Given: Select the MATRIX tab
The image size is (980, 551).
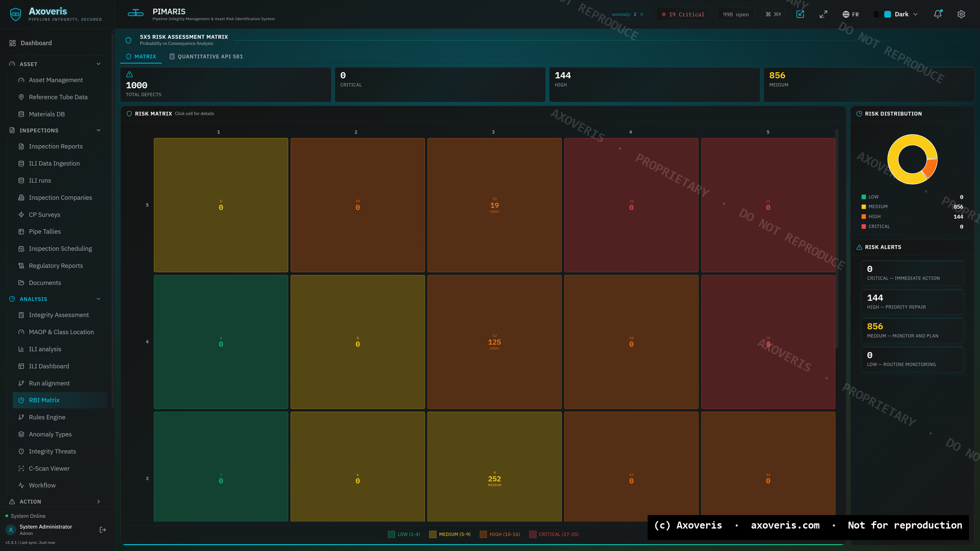Looking at the screenshot, I should pos(141,57).
